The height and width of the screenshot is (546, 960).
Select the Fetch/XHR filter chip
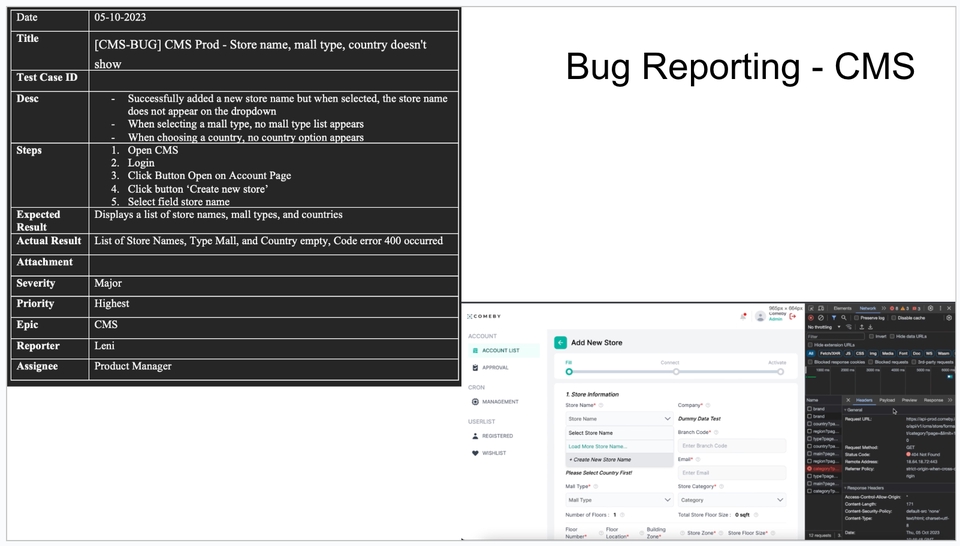pos(830,353)
